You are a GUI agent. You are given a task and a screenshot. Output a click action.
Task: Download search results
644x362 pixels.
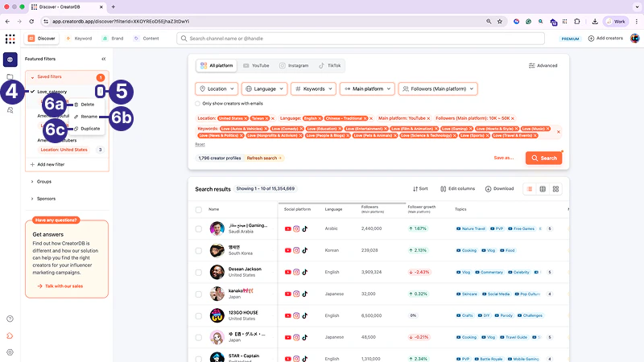(499, 189)
